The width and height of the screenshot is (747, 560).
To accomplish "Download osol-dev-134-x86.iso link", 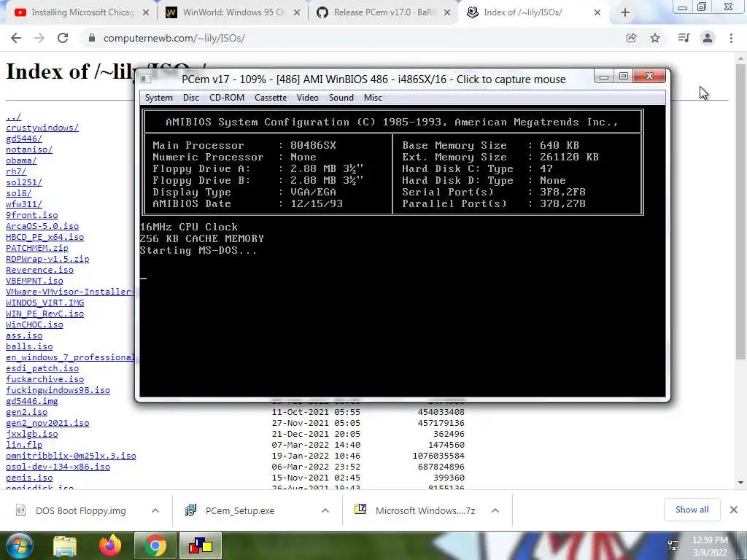I will tap(58, 467).
